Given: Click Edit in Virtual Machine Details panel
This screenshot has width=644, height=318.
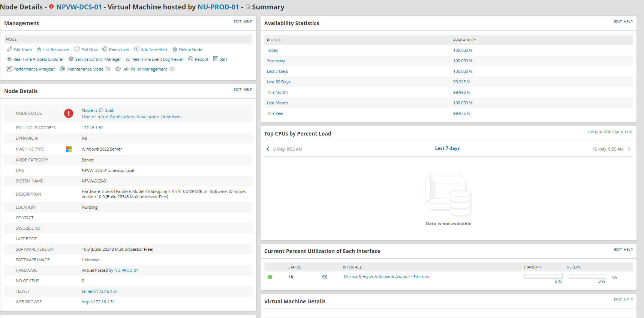Looking at the screenshot, I should click(618, 300).
